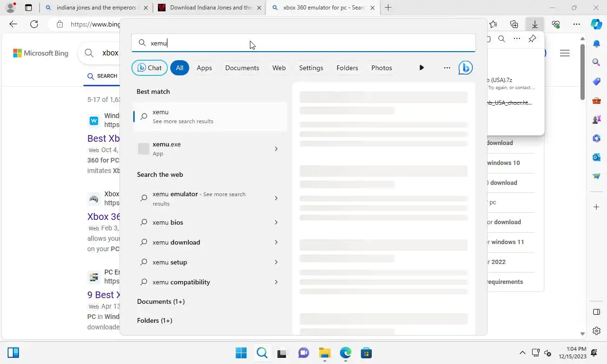Expand the xemu setup suggestion arrow
The height and width of the screenshot is (364, 607).
276,262
